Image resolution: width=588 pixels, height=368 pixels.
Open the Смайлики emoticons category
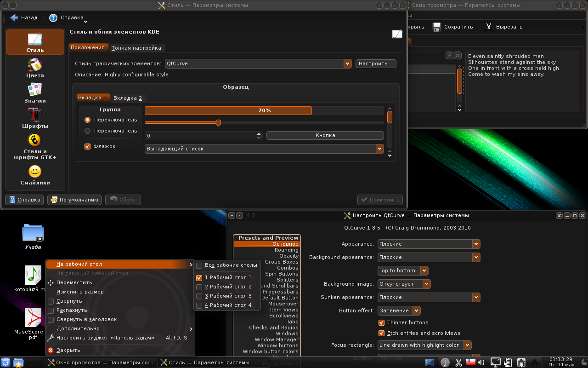pos(35,175)
